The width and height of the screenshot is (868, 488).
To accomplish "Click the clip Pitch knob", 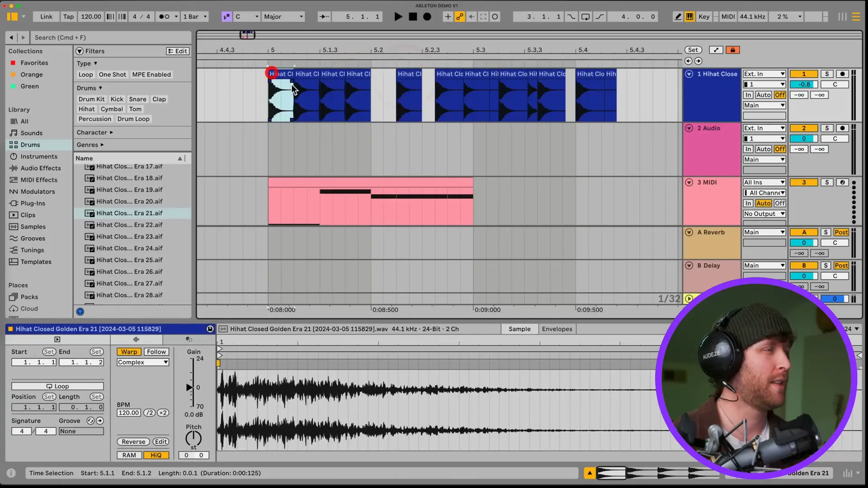I will click(193, 438).
